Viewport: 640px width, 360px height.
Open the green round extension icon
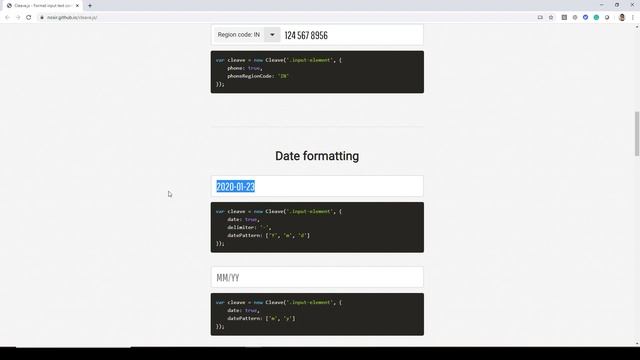pyautogui.click(x=596, y=18)
